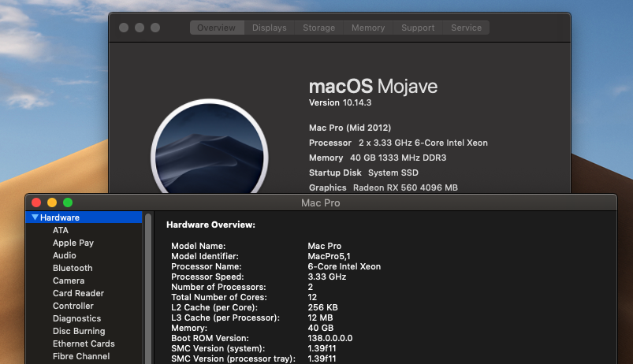Select Camera in the sidebar
Image resolution: width=633 pixels, height=364 pixels.
tap(69, 280)
